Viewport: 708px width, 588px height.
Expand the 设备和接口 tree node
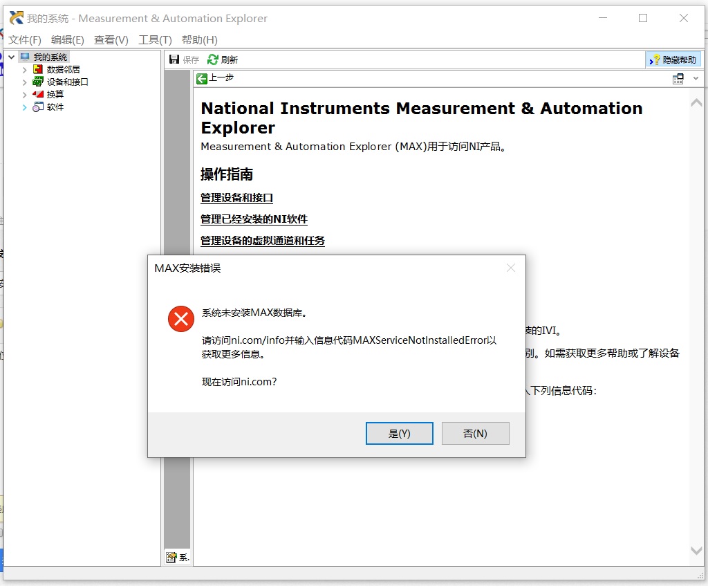coord(25,82)
